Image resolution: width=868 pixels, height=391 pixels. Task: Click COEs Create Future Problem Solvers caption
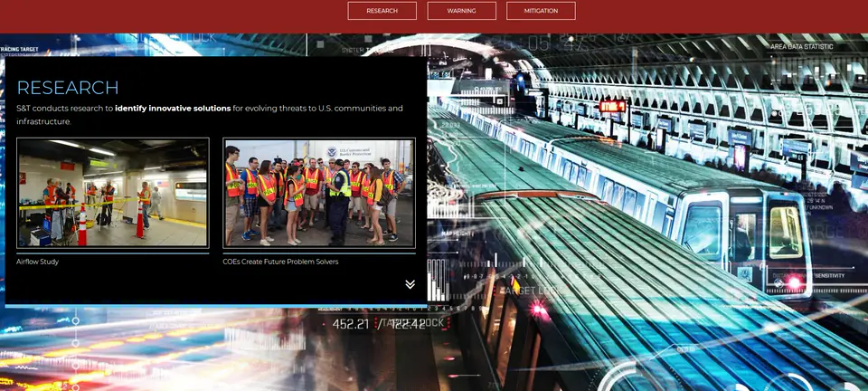pyautogui.click(x=280, y=262)
